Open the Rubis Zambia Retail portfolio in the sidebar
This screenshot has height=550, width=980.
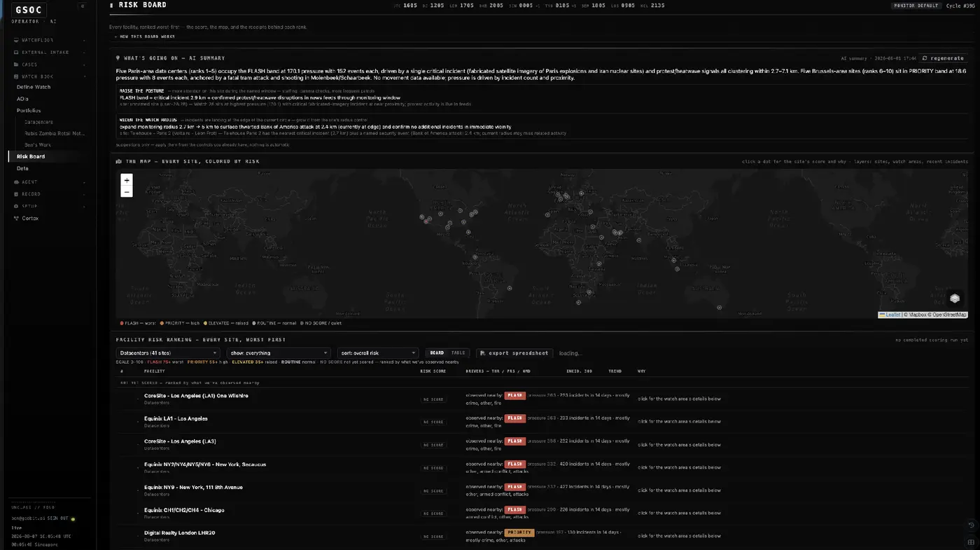click(55, 133)
